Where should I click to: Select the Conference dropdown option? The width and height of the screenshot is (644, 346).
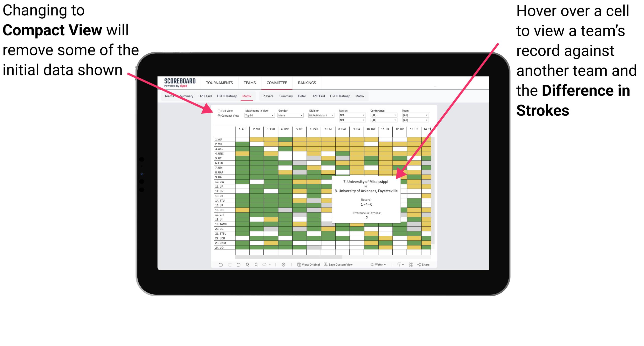click(x=383, y=115)
